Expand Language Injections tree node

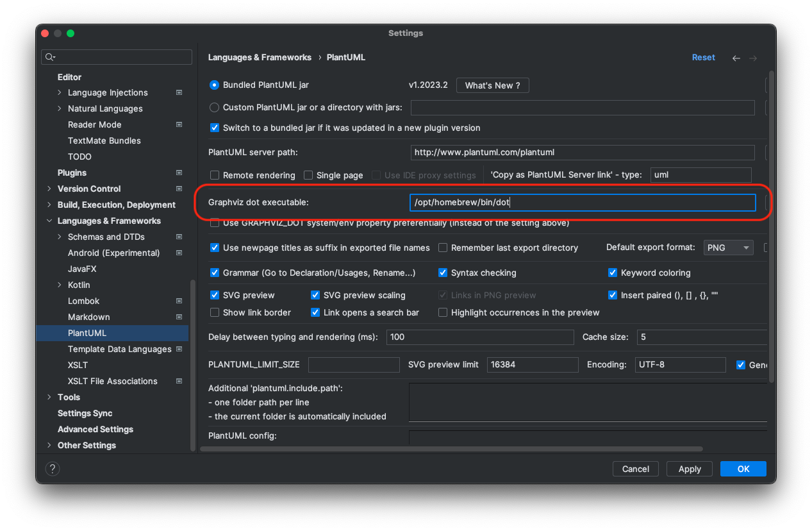[60, 92]
